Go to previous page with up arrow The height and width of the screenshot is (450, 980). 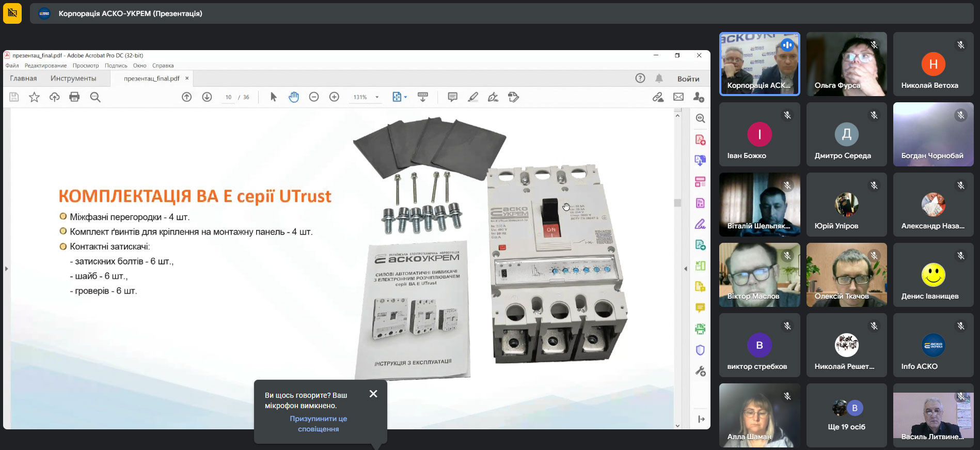[187, 97]
